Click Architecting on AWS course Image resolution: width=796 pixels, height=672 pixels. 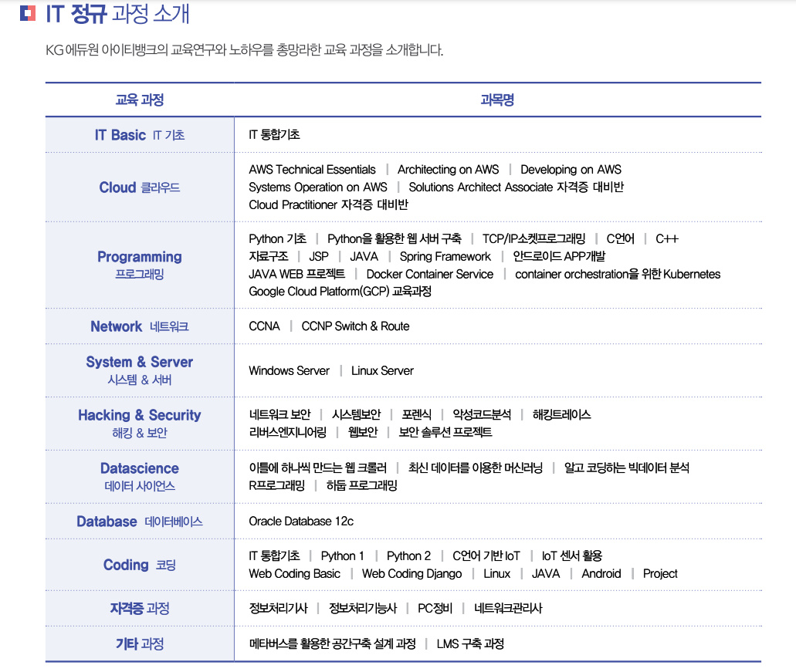449,170
